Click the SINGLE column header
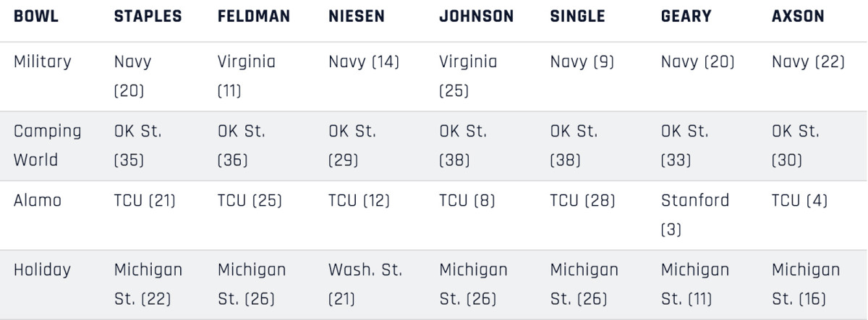868x320 pixels. (577, 17)
